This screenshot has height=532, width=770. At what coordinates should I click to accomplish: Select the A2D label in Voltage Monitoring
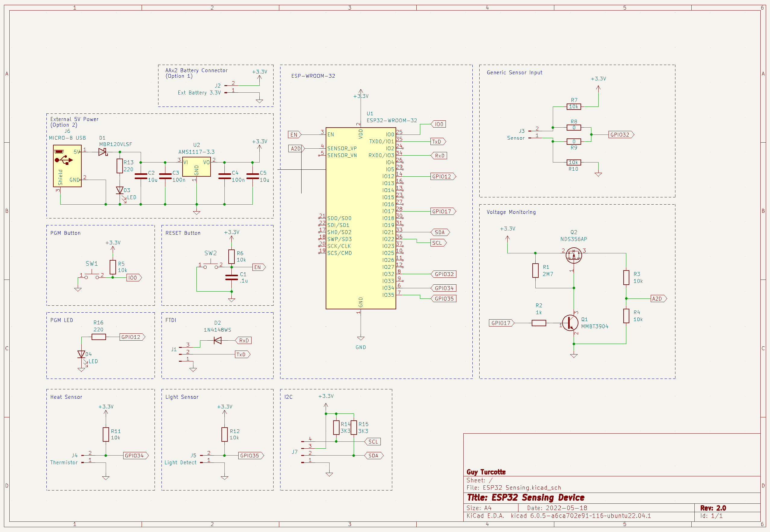(x=658, y=299)
